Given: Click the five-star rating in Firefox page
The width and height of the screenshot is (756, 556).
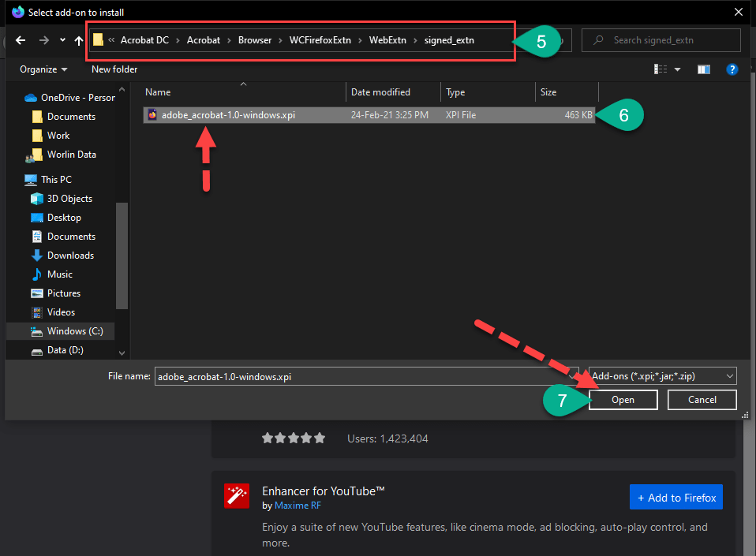Looking at the screenshot, I should pos(293,438).
